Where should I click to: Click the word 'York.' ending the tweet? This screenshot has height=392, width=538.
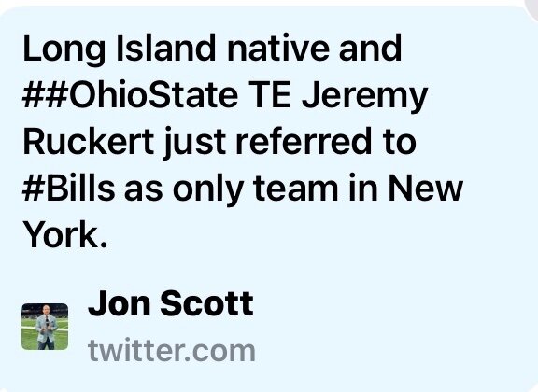coord(65,235)
